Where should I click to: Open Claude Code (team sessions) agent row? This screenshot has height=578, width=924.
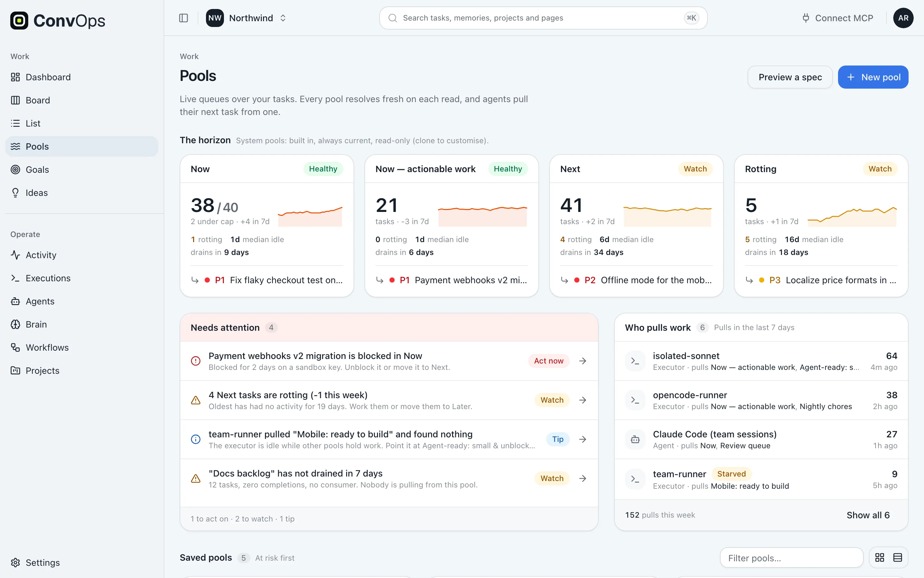761,440
